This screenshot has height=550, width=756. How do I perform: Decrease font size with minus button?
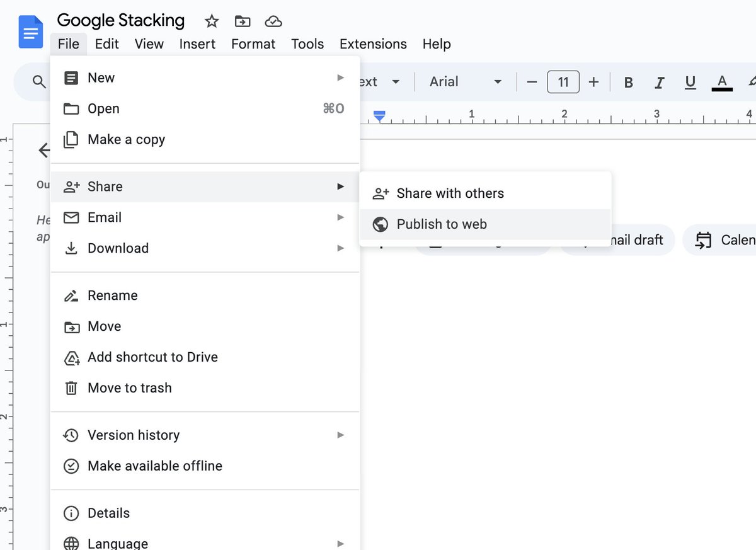pyautogui.click(x=532, y=82)
